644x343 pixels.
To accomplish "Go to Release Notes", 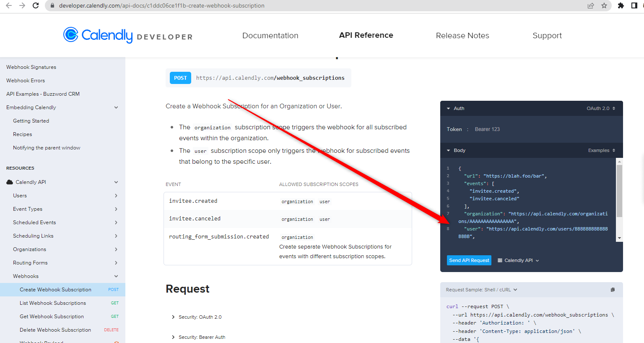I will click(x=462, y=36).
